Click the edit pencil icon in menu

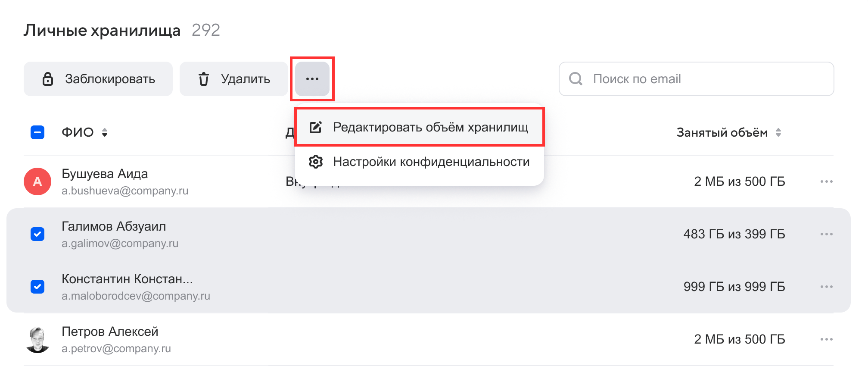[316, 127]
